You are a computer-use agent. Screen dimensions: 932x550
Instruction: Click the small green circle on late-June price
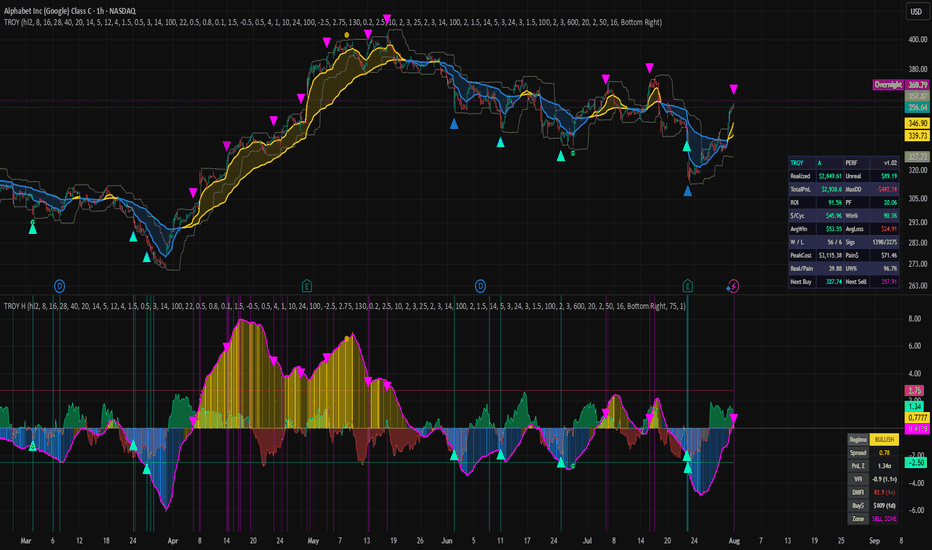point(573,153)
